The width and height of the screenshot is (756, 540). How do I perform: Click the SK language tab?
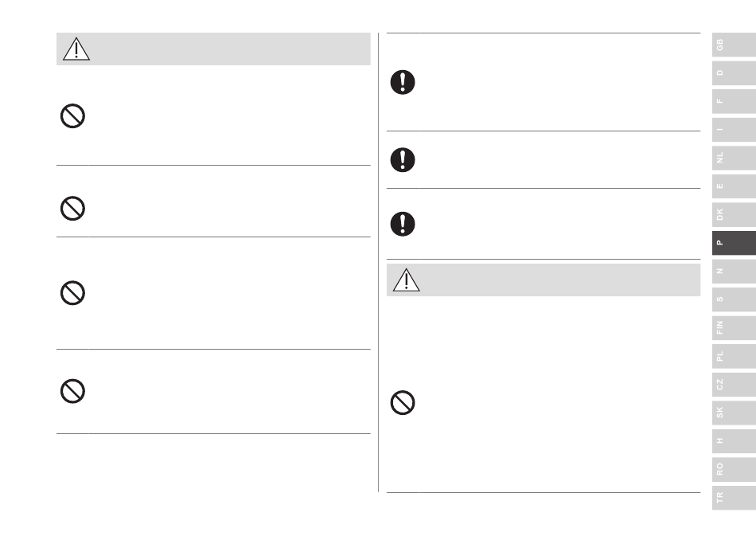pos(734,413)
